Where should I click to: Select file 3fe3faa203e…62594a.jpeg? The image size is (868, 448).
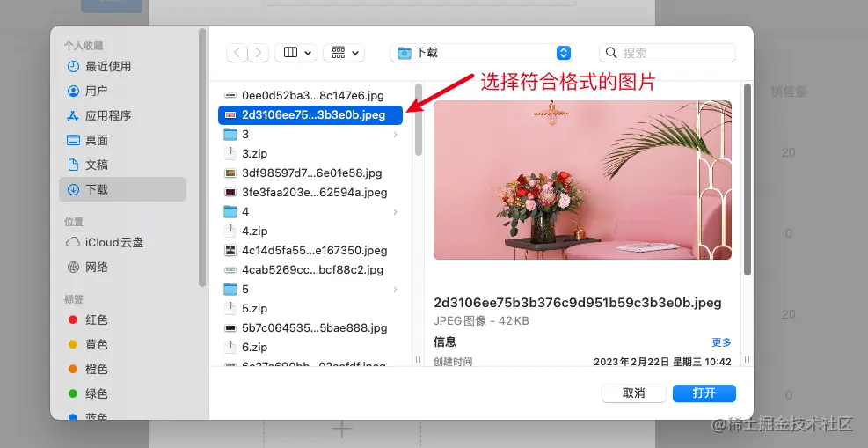310,192
